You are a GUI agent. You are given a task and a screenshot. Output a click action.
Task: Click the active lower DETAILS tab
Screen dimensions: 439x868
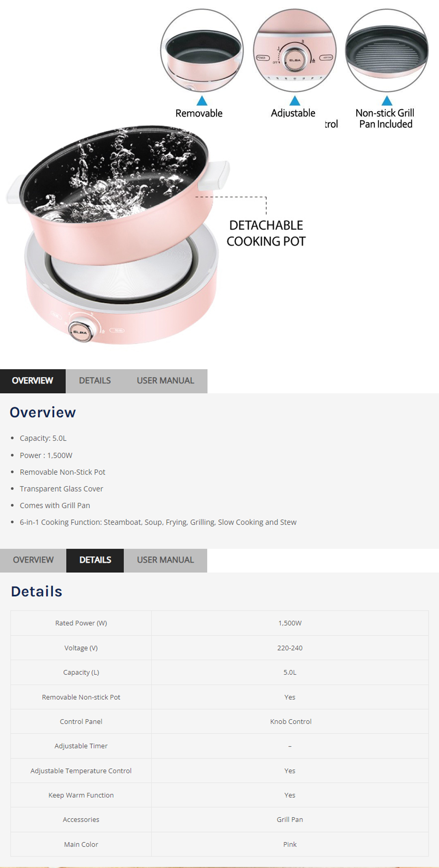95,560
